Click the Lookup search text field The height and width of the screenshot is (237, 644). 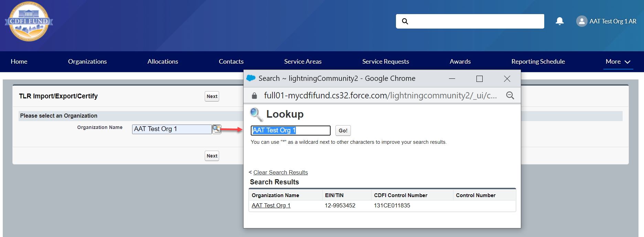tap(290, 130)
